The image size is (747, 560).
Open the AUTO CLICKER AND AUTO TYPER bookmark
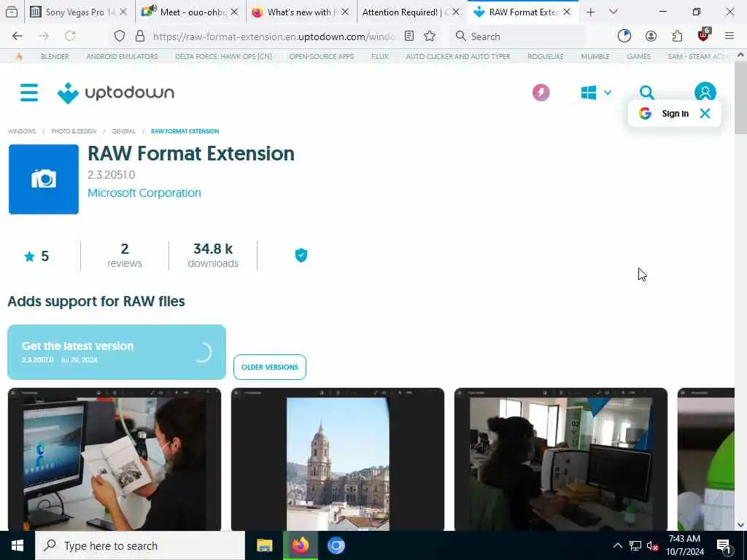point(458,57)
